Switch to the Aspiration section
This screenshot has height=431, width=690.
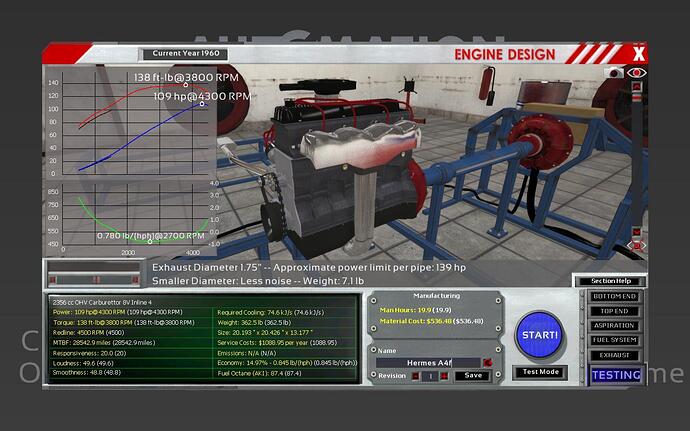click(x=613, y=326)
